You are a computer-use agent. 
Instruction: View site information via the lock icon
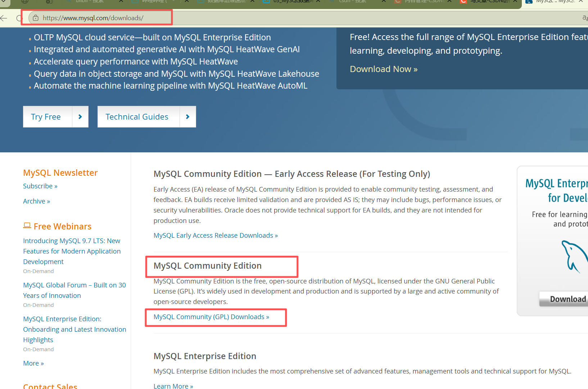[36, 18]
